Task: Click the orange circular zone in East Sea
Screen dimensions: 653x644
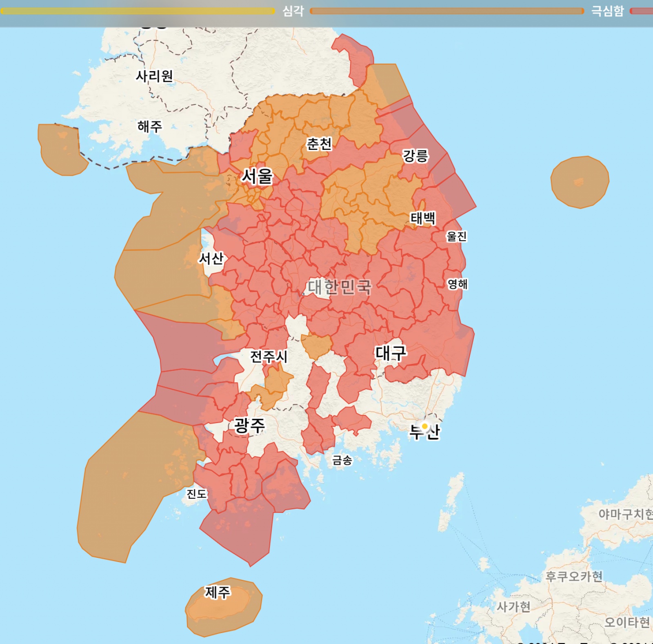Action: [580, 182]
